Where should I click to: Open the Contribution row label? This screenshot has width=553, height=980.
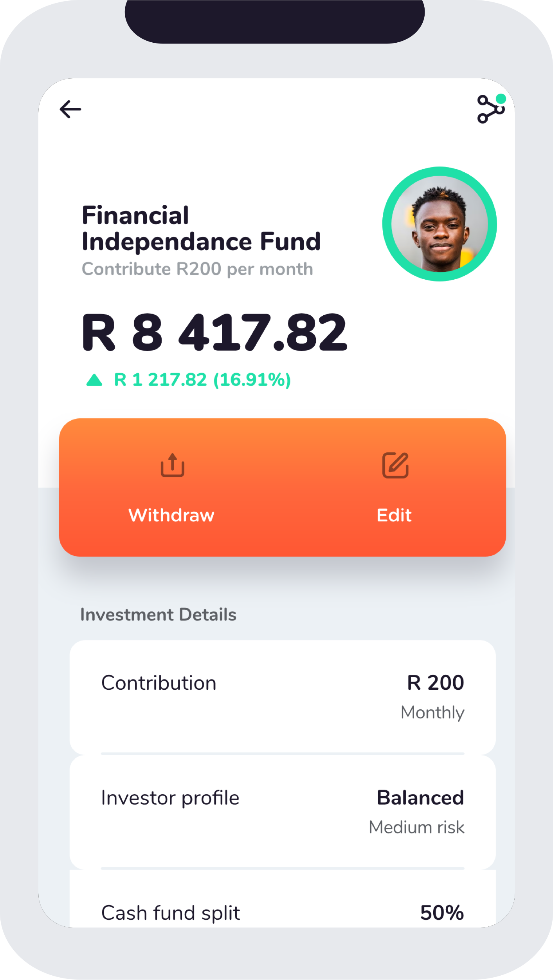click(159, 683)
